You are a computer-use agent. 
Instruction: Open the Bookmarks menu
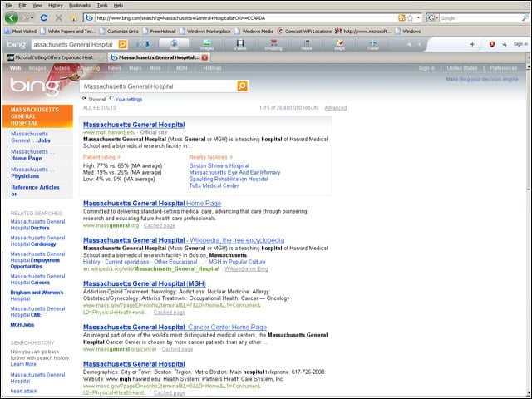click(x=80, y=6)
